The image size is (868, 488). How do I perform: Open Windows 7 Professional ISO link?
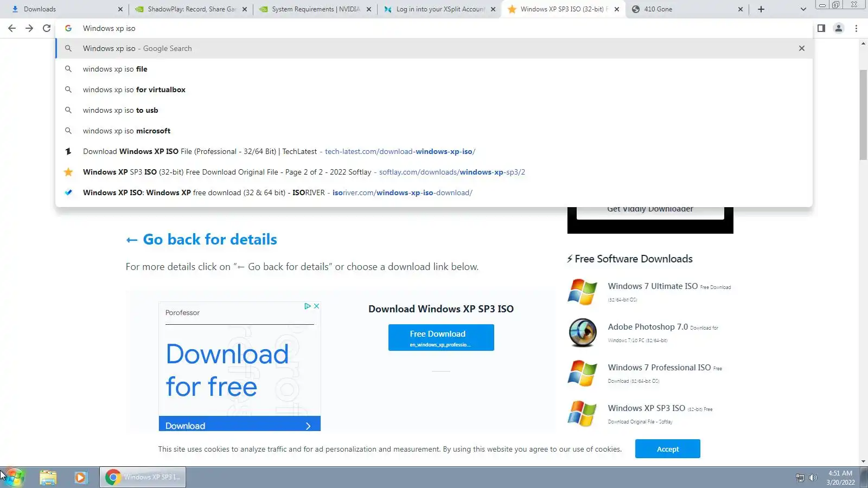coord(659,368)
